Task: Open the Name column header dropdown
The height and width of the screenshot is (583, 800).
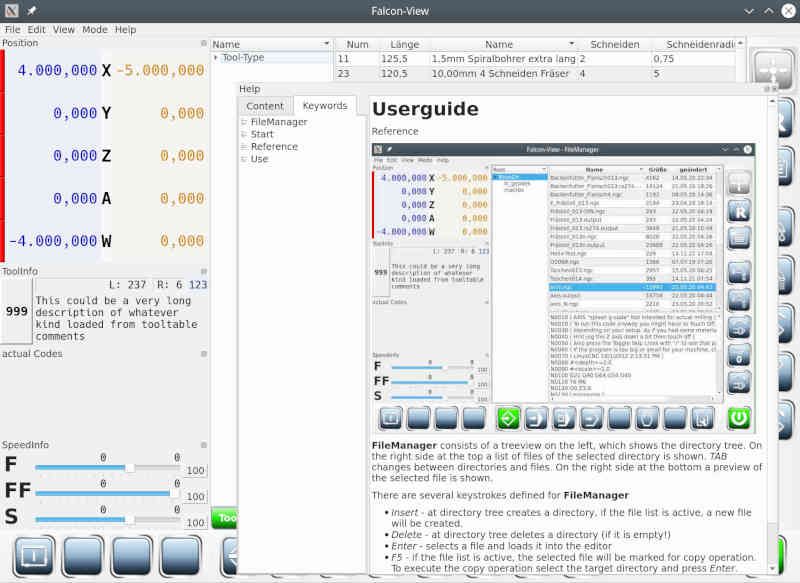Action: coord(326,45)
